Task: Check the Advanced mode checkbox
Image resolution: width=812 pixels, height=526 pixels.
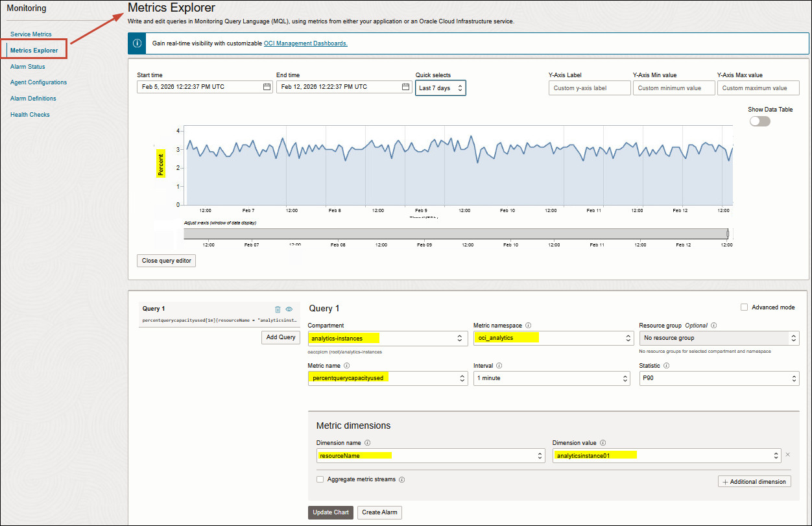Action: click(x=745, y=307)
